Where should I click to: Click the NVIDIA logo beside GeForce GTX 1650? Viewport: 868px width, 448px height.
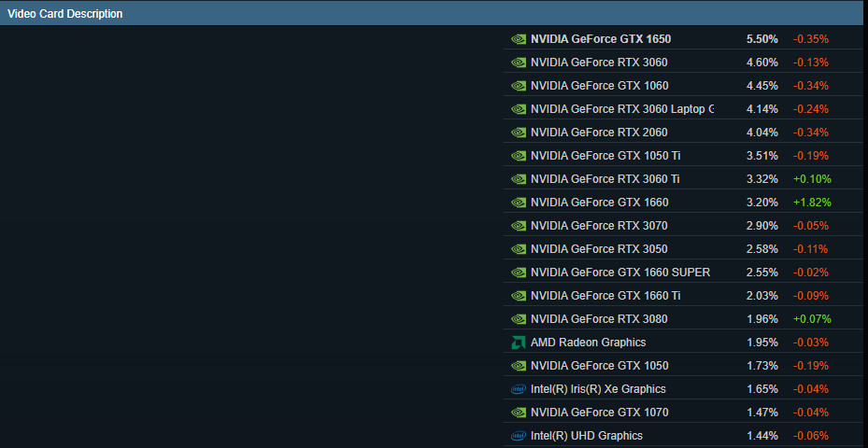point(519,39)
